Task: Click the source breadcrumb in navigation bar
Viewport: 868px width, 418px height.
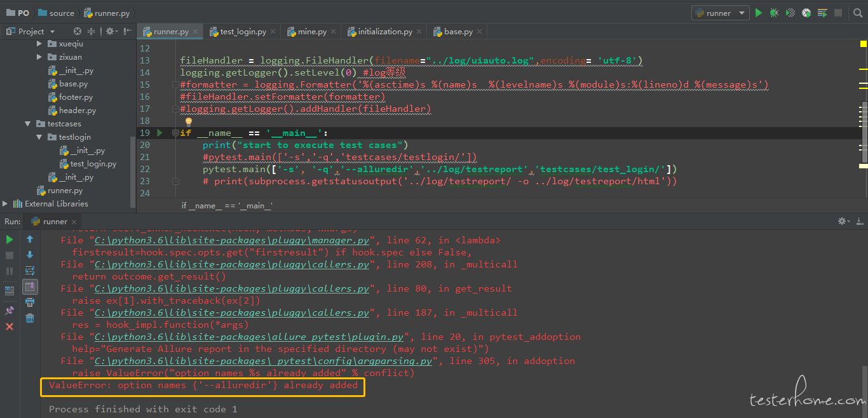Action: (x=56, y=13)
